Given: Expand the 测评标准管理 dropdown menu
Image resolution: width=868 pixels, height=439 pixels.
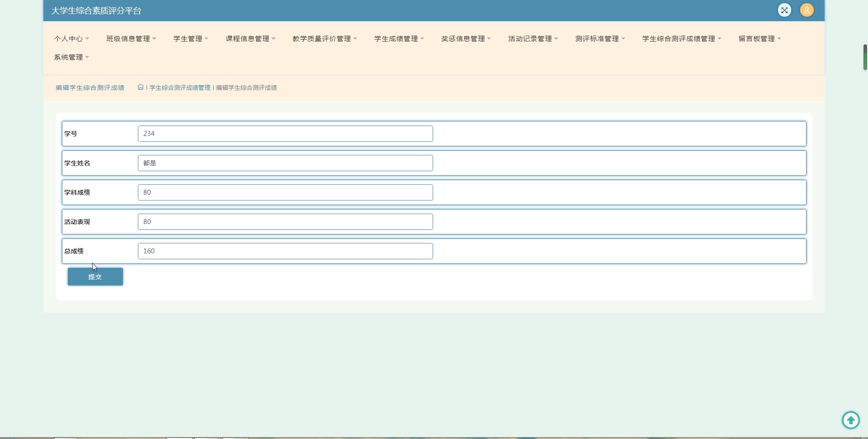Looking at the screenshot, I should (x=600, y=39).
